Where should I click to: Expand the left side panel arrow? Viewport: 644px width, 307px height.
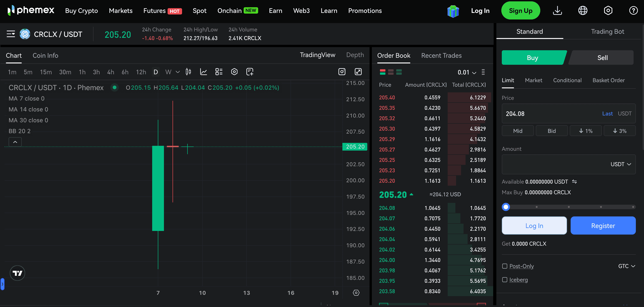click(2, 284)
